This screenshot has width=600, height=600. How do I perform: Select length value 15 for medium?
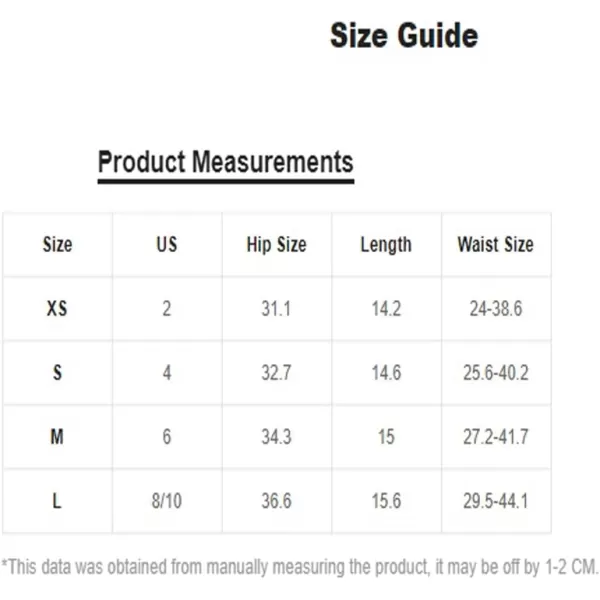pyautogui.click(x=386, y=436)
